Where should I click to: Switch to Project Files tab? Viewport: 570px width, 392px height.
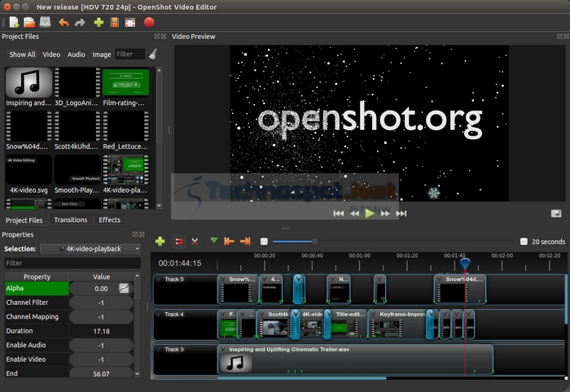[x=24, y=220]
